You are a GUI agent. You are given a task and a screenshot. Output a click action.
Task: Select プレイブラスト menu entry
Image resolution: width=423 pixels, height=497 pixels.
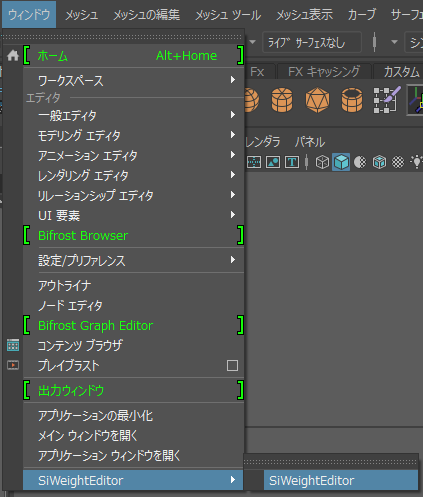click(124, 365)
